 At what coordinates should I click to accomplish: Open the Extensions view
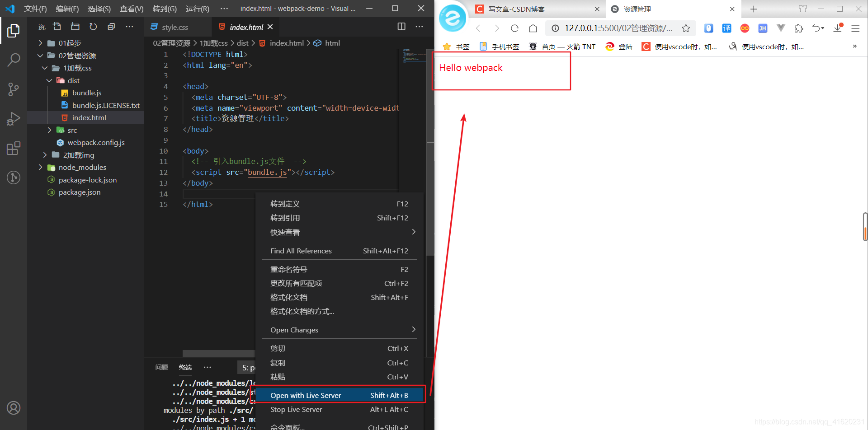(x=14, y=148)
